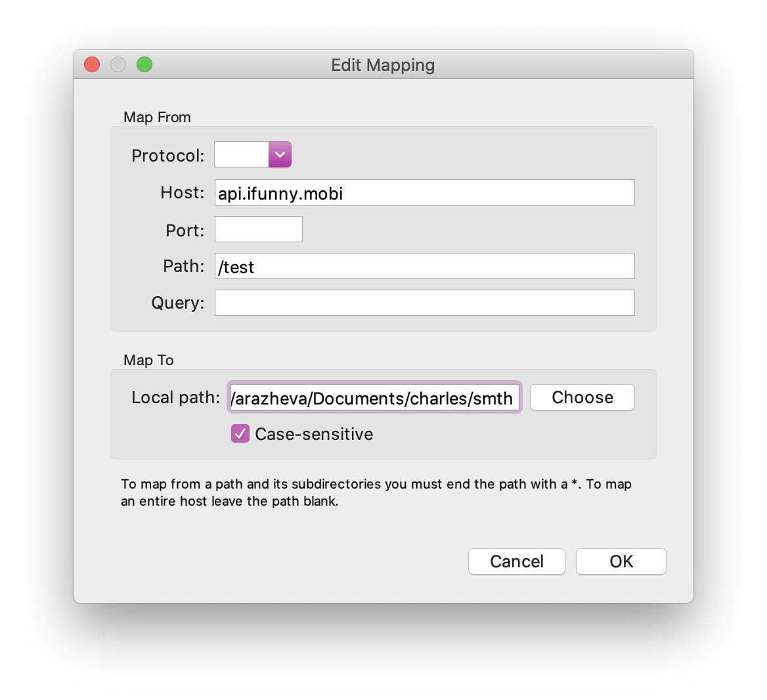
Task: Click the Case-sensitive label text
Action: (314, 435)
